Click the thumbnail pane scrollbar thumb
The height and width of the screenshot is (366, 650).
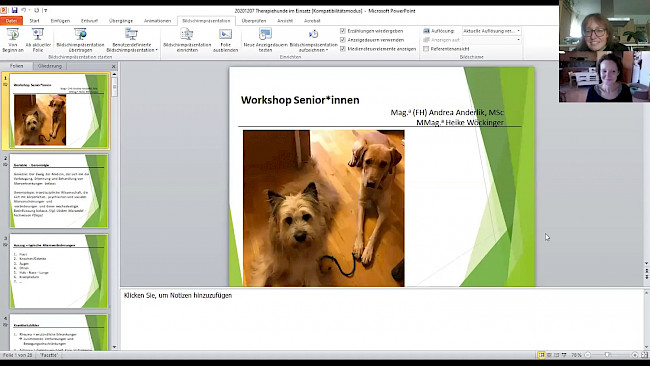click(114, 87)
